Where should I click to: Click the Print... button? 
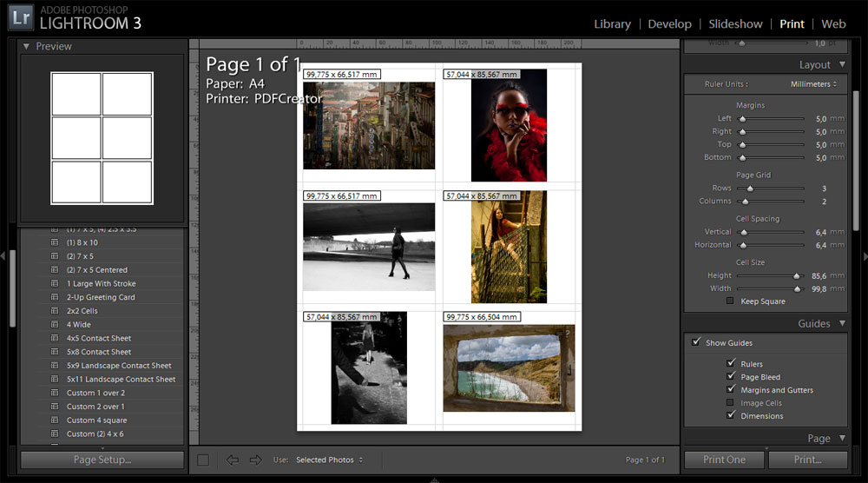pyautogui.click(x=807, y=460)
